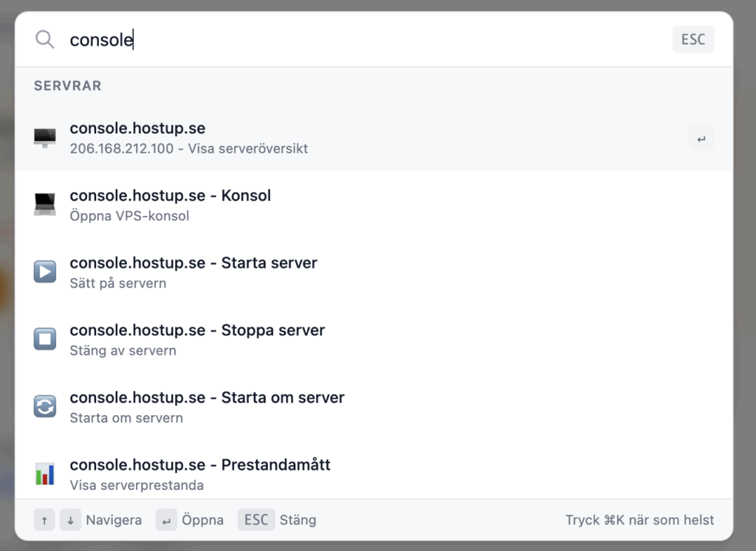The width and height of the screenshot is (756, 551).
Task: Click the up arrow key hint in footer
Action: tap(44, 520)
